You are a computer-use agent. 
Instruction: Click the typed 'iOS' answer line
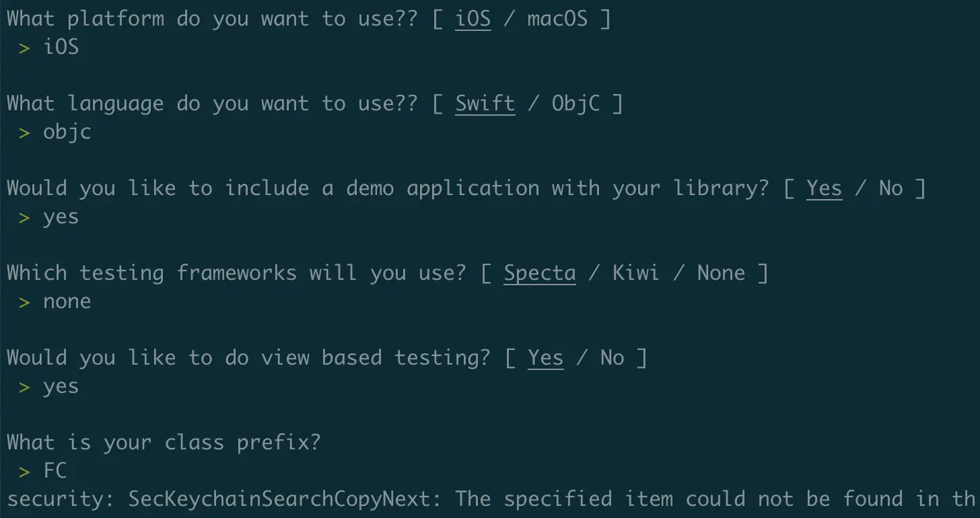(61, 47)
